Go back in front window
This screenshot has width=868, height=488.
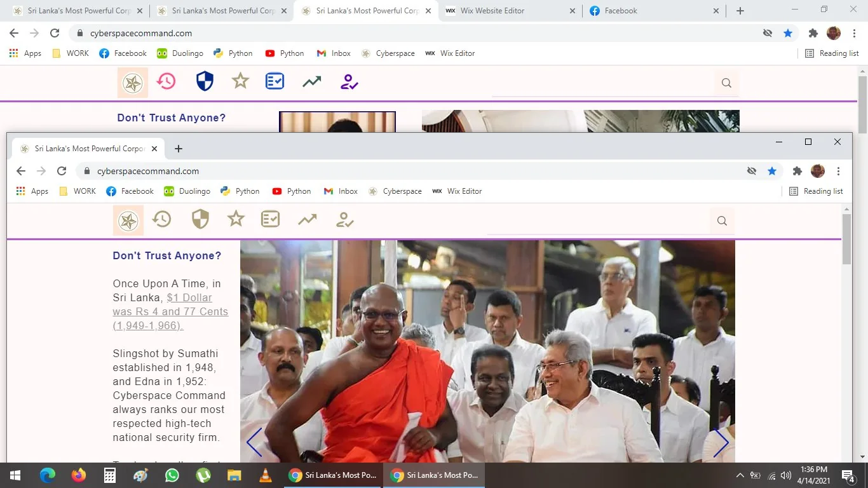coord(21,171)
